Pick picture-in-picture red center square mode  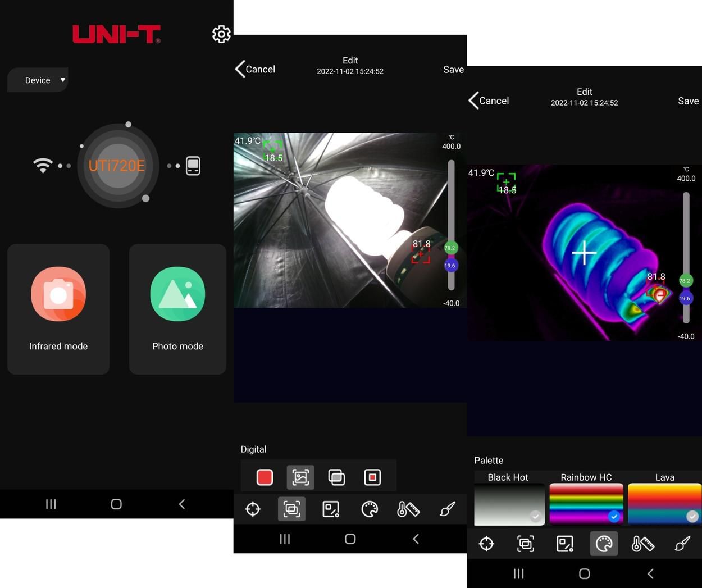tap(372, 477)
